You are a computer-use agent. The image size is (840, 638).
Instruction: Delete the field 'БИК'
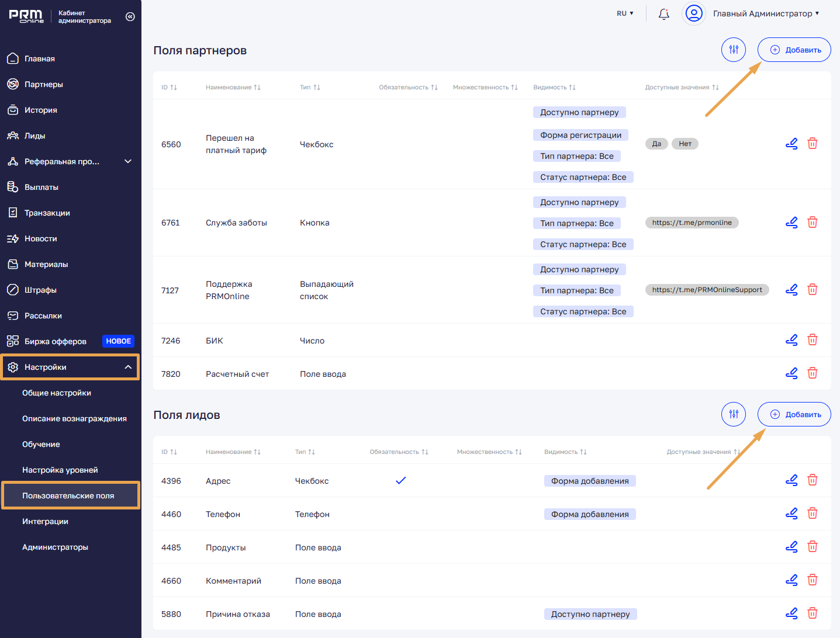(812, 340)
